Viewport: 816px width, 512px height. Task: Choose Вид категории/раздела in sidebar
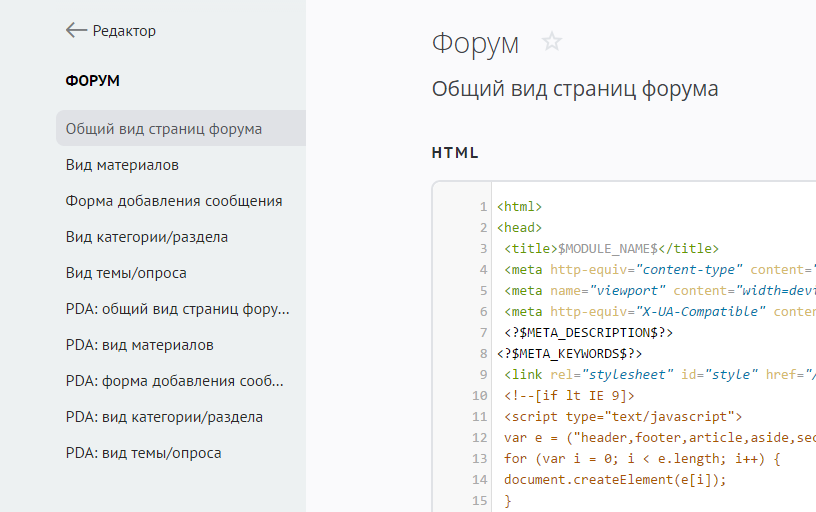point(147,237)
